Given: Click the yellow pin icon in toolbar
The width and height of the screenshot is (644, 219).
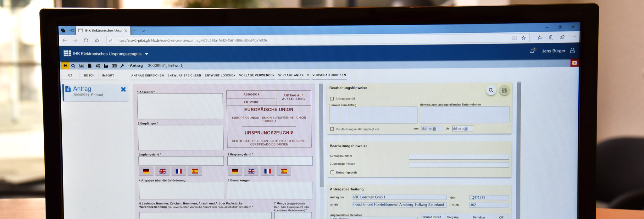Looking at the screenshot, I should pos(65,66).
